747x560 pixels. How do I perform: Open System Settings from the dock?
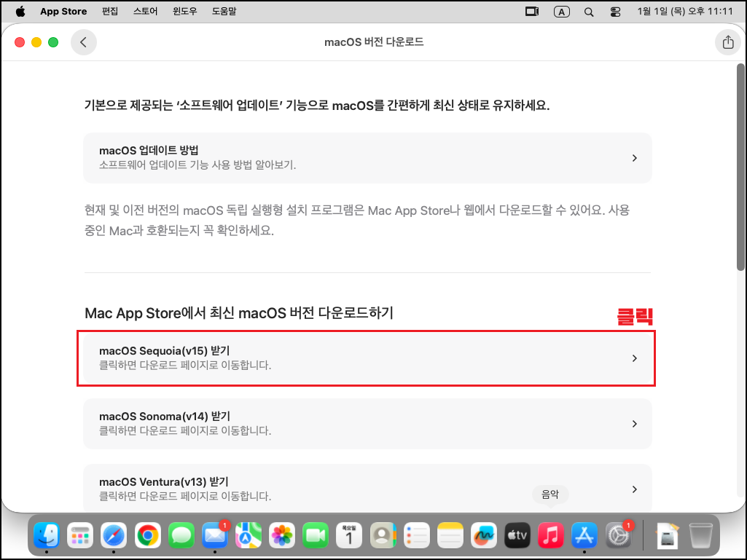pos(619,535)
